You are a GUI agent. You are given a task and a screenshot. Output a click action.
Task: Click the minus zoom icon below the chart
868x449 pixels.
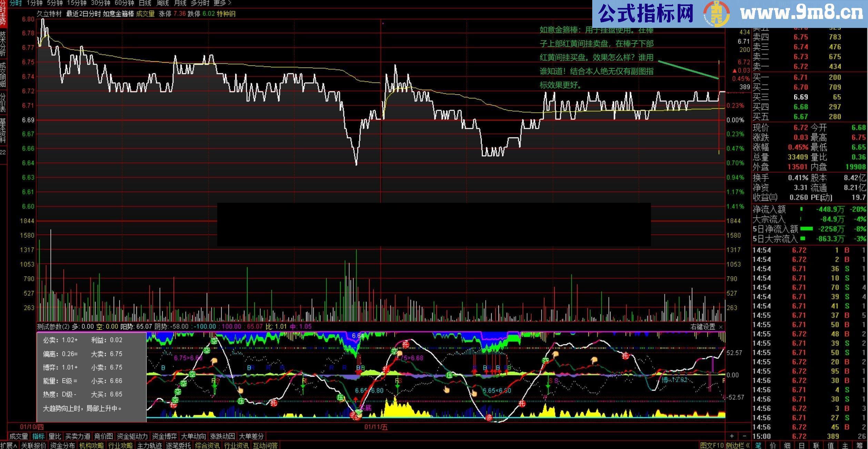tap(744, 436)
